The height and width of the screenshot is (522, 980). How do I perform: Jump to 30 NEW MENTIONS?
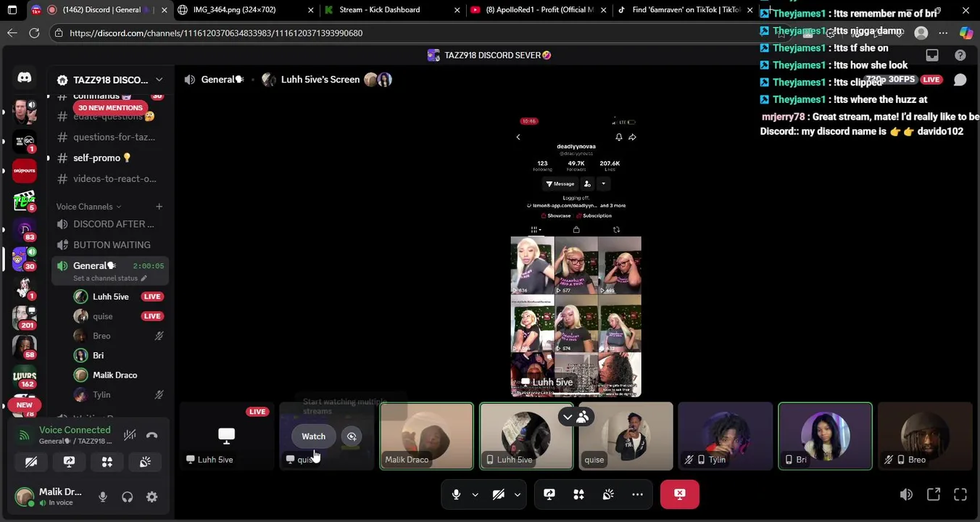click(110, 107)
